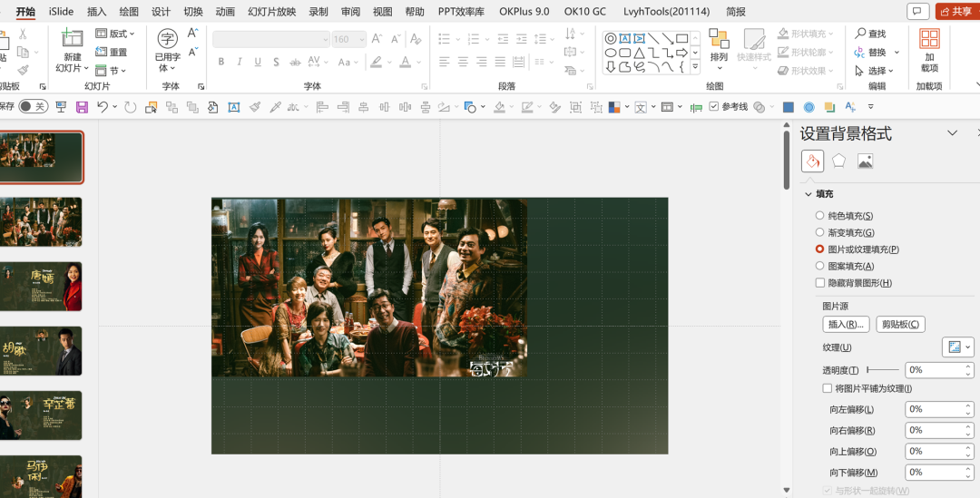Open the texture (纹理) dropdown
This screenshot has width=980, height=498.
click(x=957, y=347)
